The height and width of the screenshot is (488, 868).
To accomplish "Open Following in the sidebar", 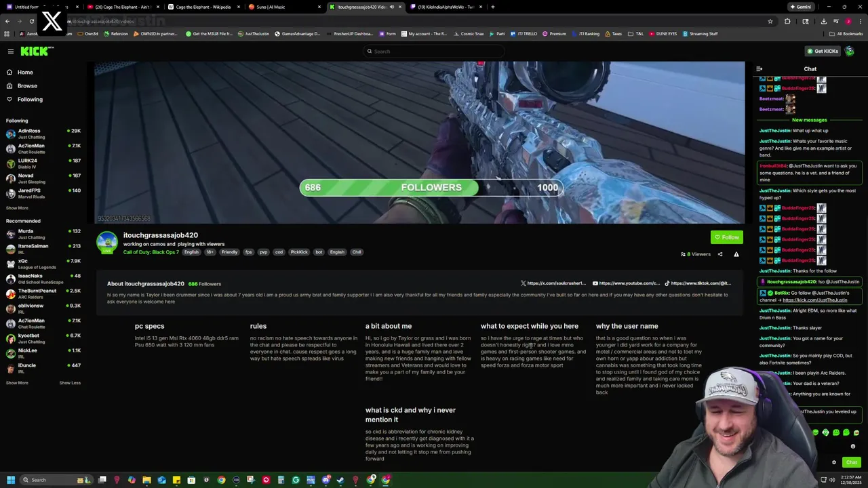I will click(x=30, y=99).
